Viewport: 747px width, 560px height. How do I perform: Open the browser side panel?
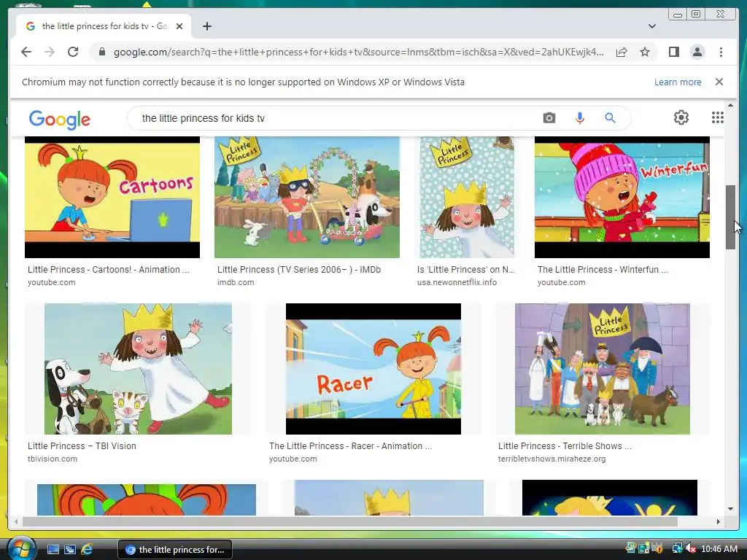click(x=673, y=52)
